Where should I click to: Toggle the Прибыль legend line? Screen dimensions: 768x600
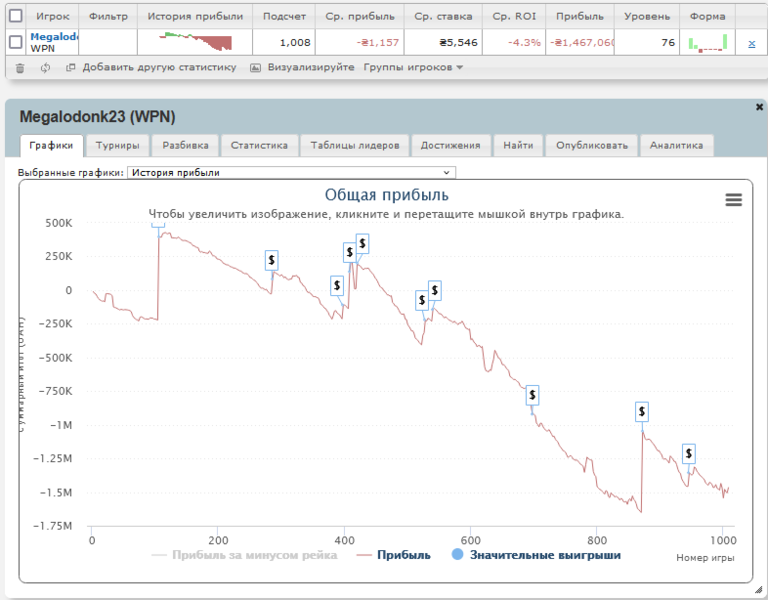(394, 555)
